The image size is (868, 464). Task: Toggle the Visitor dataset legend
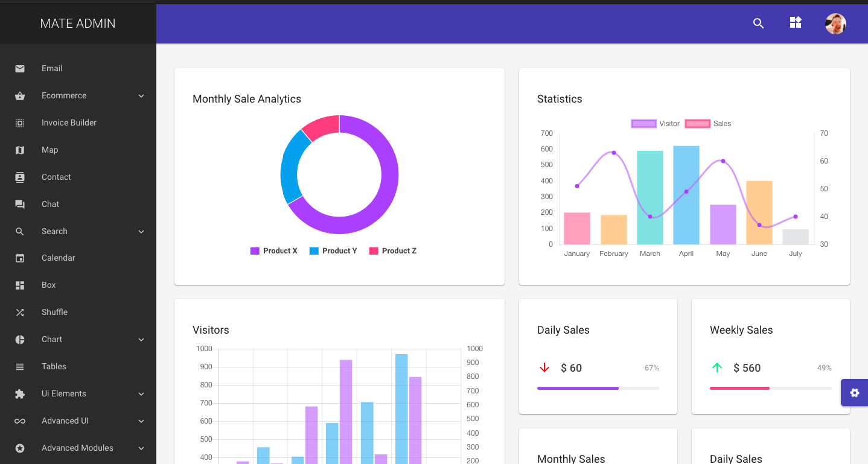pos(656,124)
